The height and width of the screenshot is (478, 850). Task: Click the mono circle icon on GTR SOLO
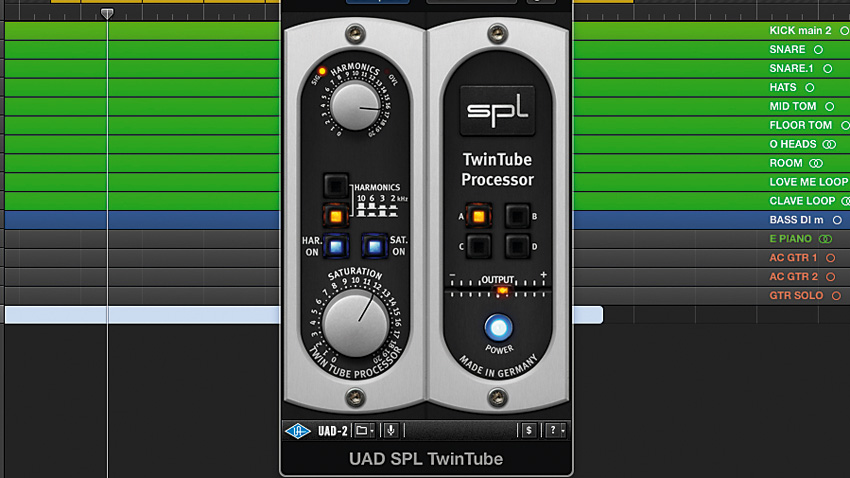(836, 296)
